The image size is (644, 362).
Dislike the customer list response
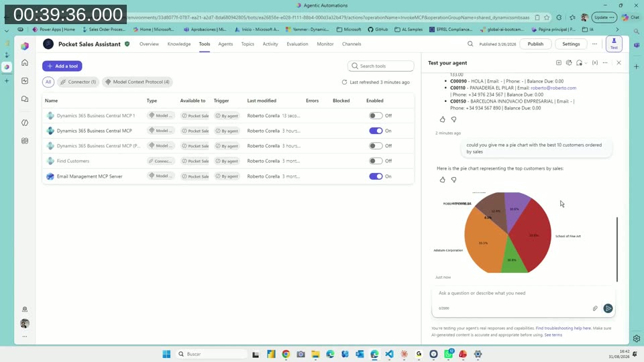click(x=454, y=119)
